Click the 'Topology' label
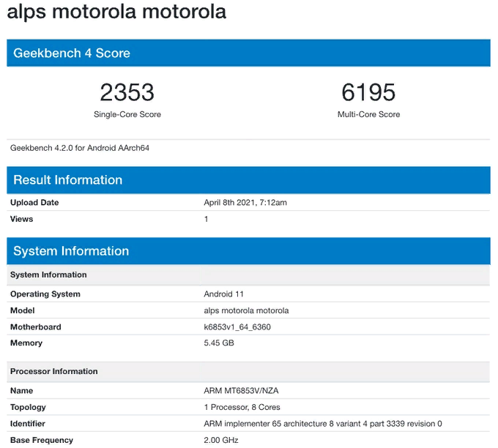 coord(28,407)
